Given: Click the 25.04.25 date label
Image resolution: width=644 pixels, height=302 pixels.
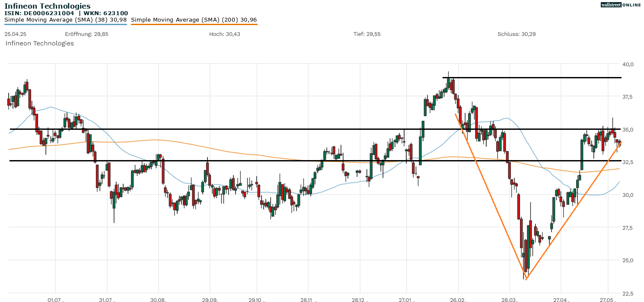Looking at the screenshot, I should tap(14, 34).
